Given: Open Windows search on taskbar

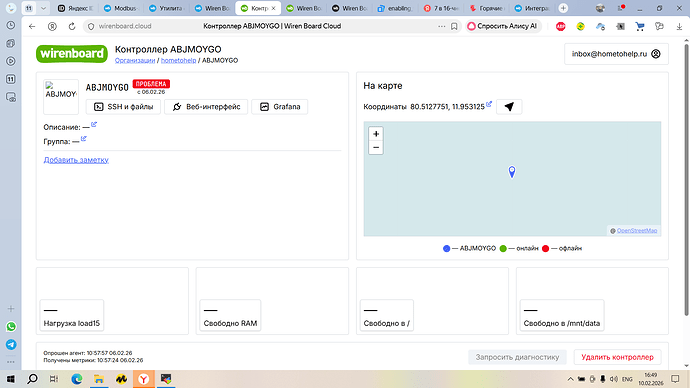Looking at the screenshot, I should (x=32, y=379).
